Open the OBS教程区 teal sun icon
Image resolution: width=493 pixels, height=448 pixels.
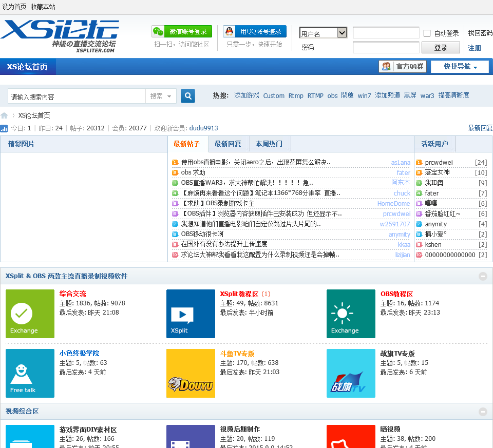[x=351, y=314]
